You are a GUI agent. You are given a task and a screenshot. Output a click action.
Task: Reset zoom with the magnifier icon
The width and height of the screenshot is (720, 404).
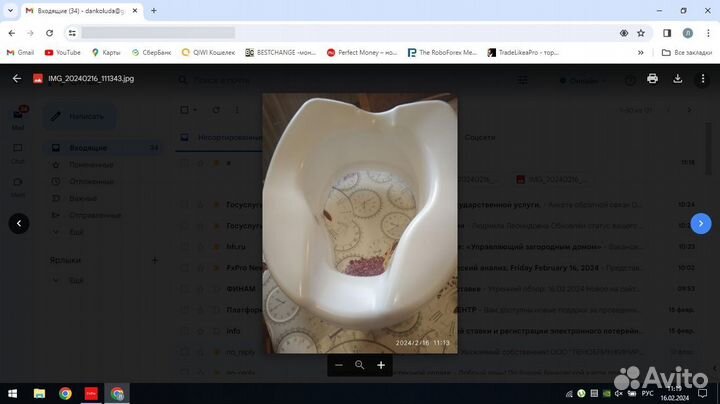360,365
